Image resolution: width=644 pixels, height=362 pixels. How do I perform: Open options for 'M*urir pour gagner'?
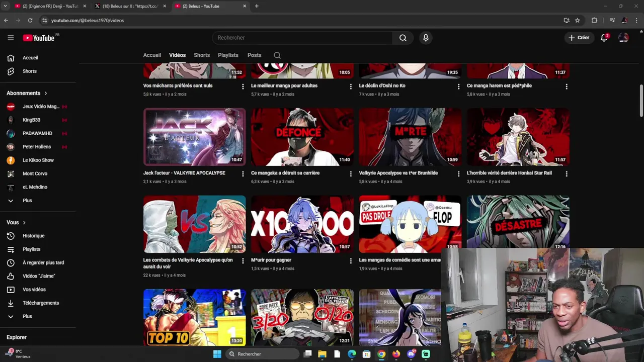pos(351,261)
